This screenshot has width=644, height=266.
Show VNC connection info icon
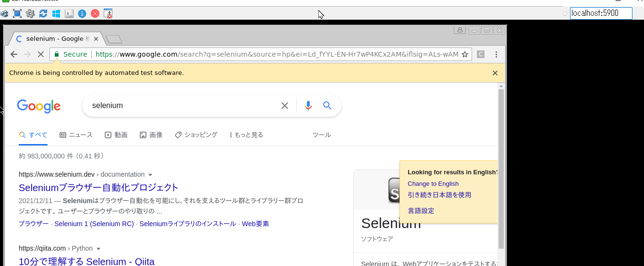click(x=82, y=13)
